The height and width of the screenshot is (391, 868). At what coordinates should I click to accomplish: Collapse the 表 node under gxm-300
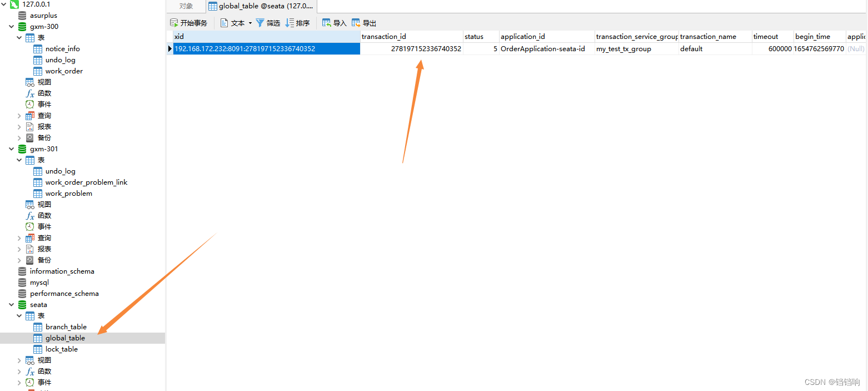point(19,38)
